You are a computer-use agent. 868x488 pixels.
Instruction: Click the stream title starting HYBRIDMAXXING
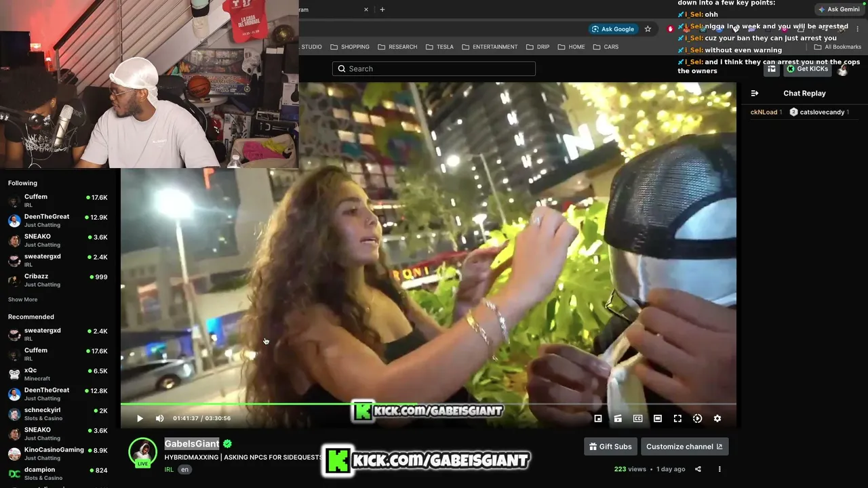[244, 457]
